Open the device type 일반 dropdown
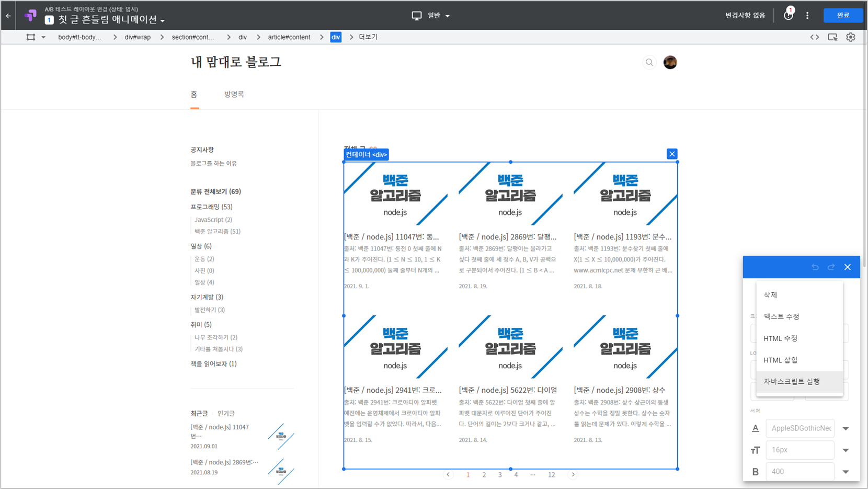The width and height of the screenshot is (868, 489). (438, 16)
